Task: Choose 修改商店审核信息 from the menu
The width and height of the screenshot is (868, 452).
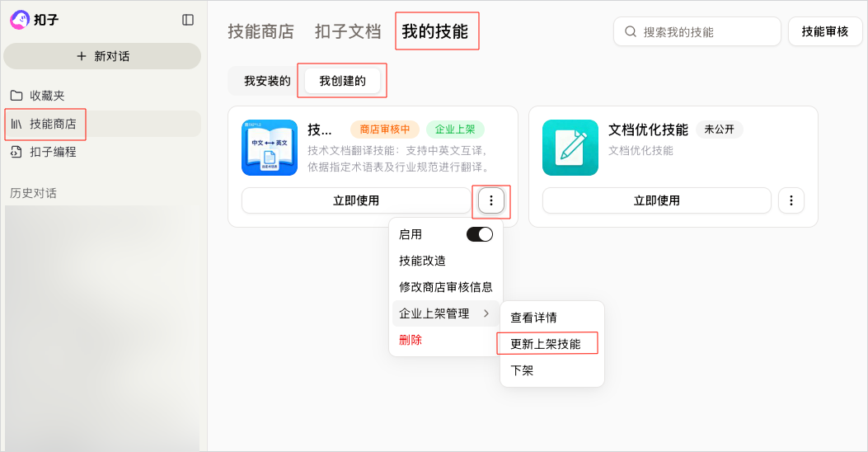Action: click(x=446, y=287)
